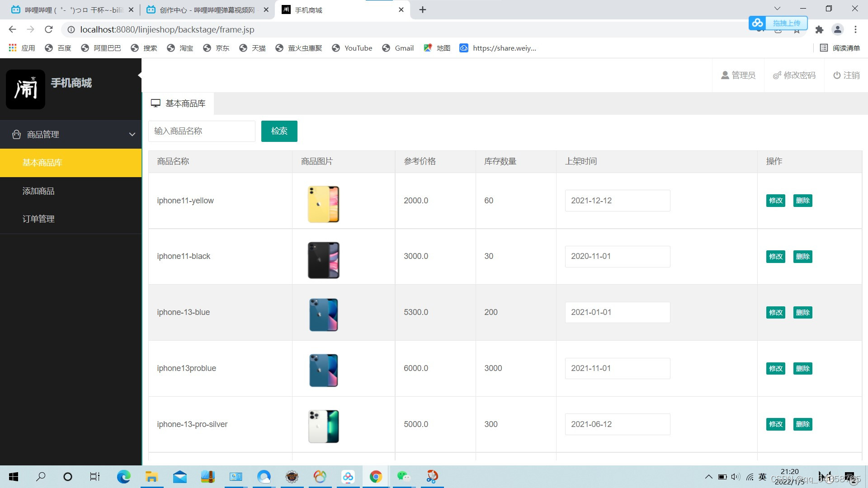Click the 管理员 user link
Screen dimensions: 868x488
pyautogui.click(x=738, y=75)
